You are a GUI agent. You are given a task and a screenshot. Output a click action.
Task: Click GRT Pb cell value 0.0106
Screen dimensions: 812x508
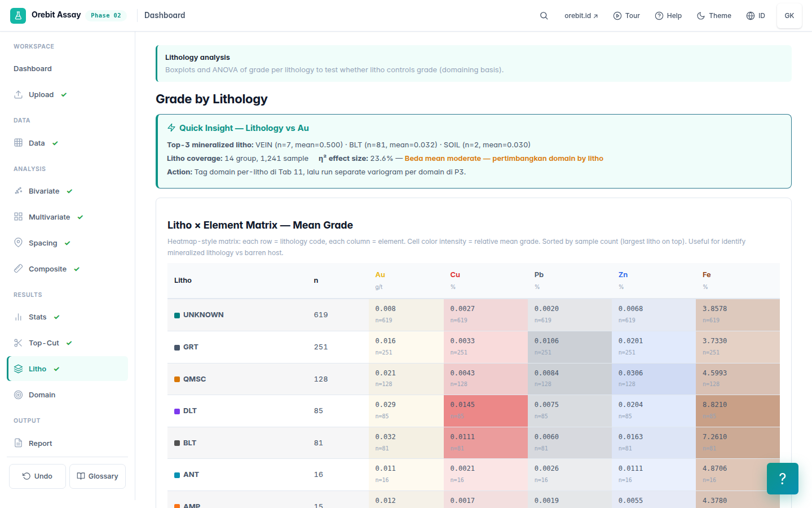pyautogui.click(x=546, y=341)
